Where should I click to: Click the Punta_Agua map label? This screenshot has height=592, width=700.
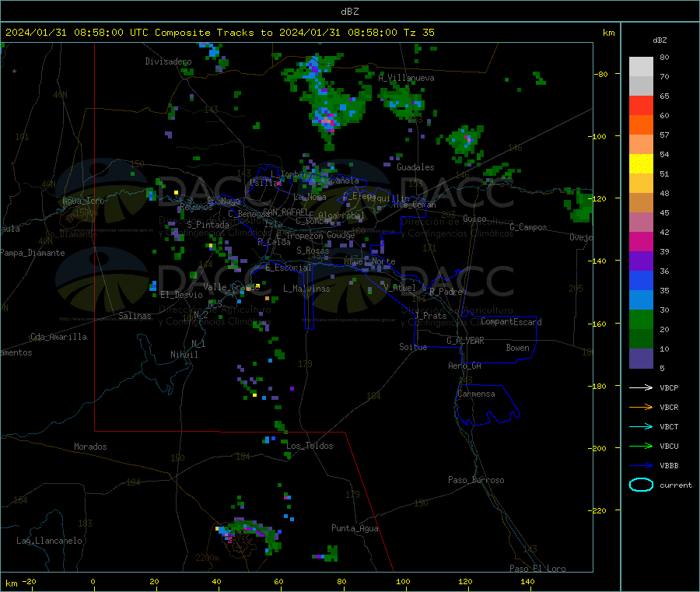point(355,528)
